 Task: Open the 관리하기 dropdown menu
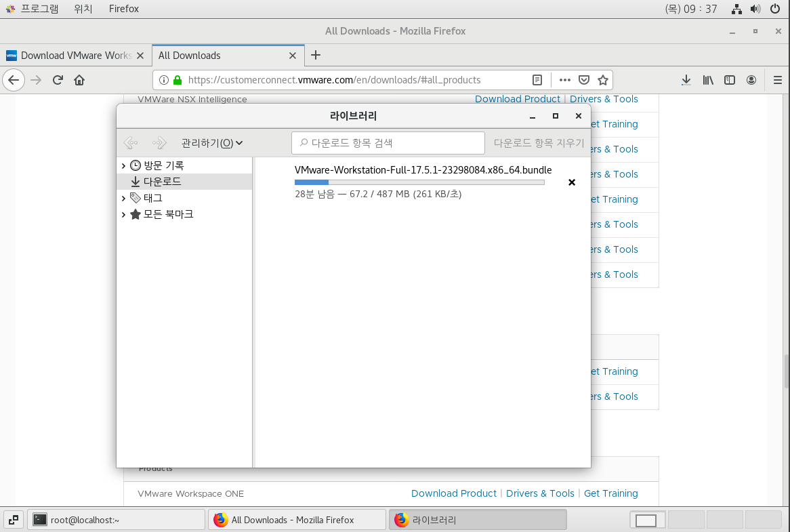[212, 143]
